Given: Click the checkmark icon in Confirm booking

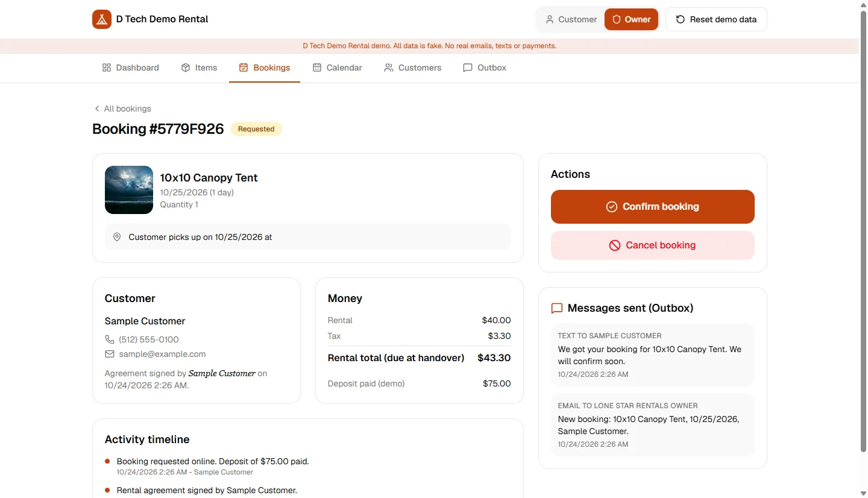Looking at the screenshot, I should coord(612,207).
